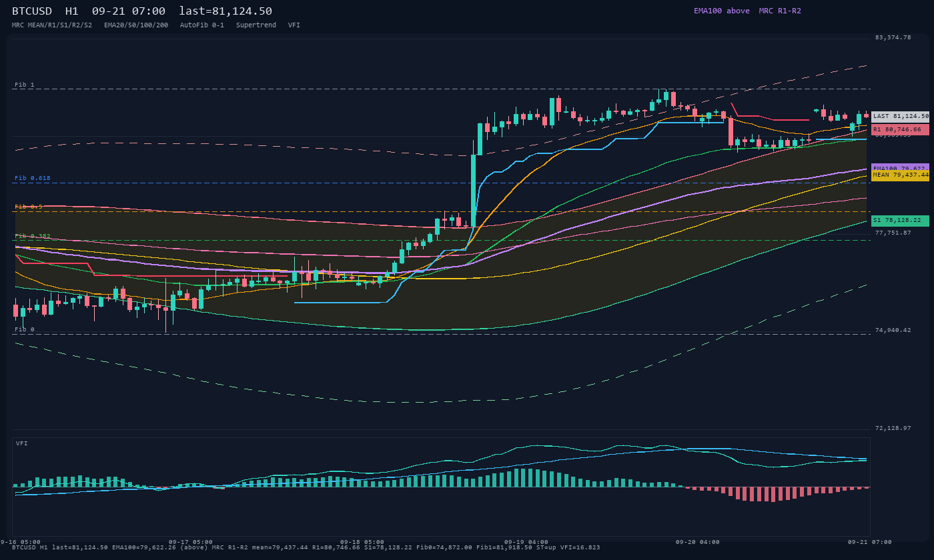The height and width of the screenshot is (560, 934).
Task: Click the Fib 1 level label
Action: coord(25,85)
